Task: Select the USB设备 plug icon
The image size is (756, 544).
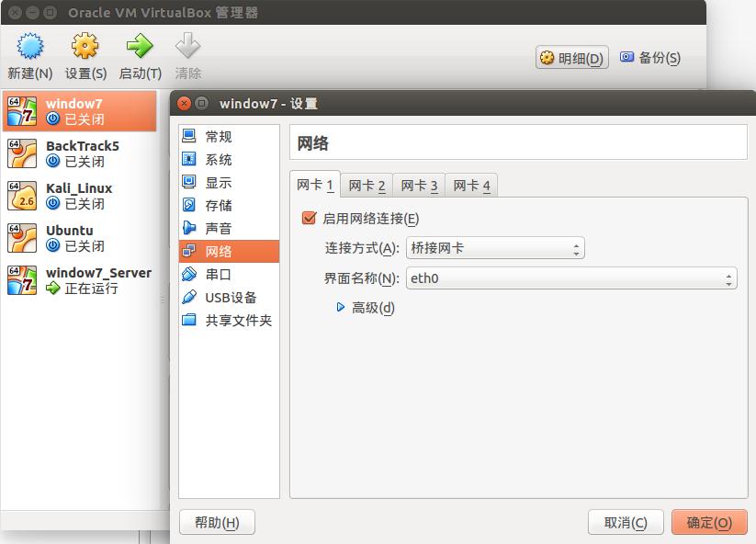Action: 189,297
